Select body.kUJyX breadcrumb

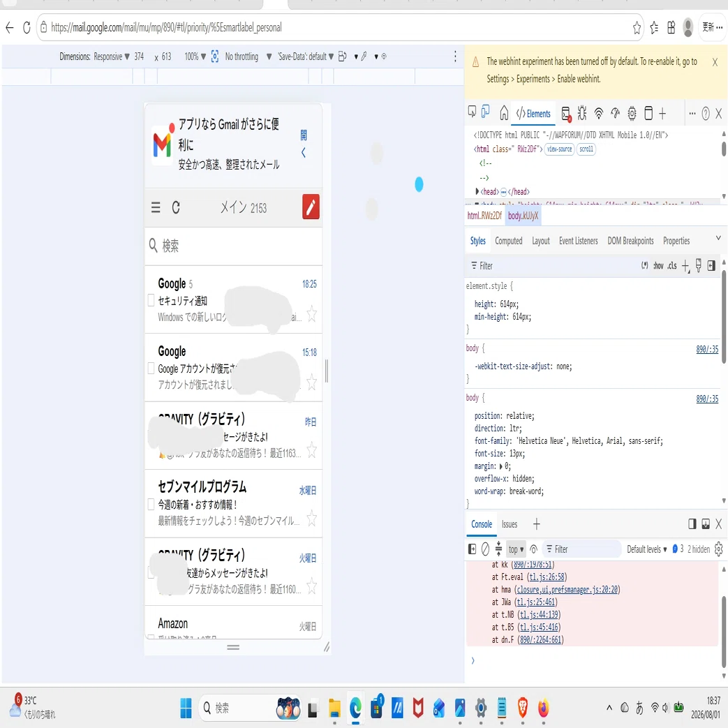coord(523,216)
